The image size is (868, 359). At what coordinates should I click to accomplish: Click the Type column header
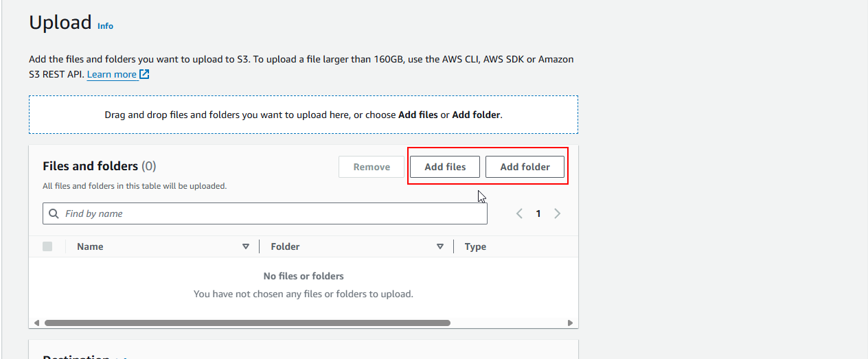[x=475, y=246]
